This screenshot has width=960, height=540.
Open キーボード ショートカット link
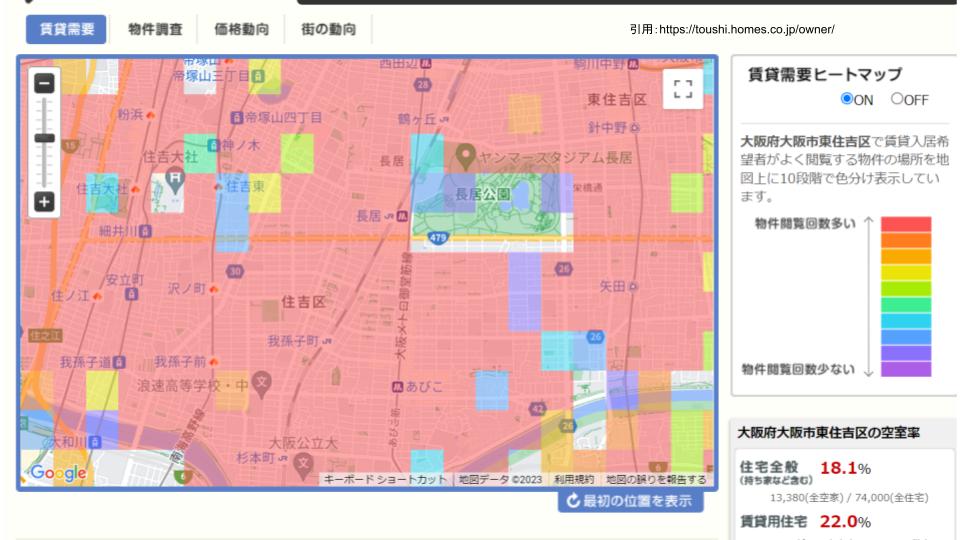coord(385,479)
